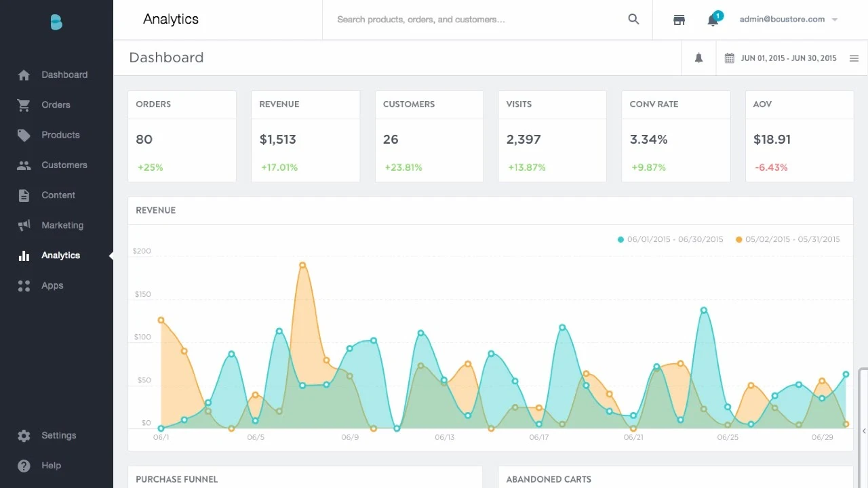The image size is (868, 488).
Task: Select the Conv Rate stat card
Action: (675, 137)
